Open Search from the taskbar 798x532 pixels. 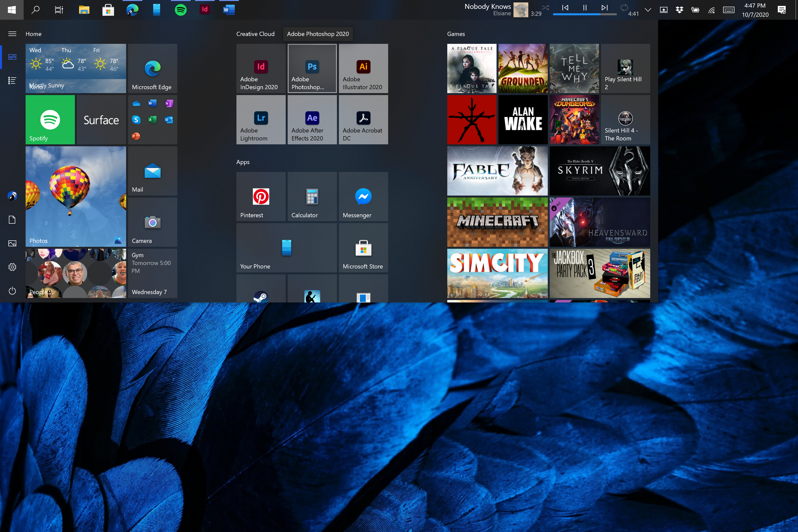tap(35, 10)
